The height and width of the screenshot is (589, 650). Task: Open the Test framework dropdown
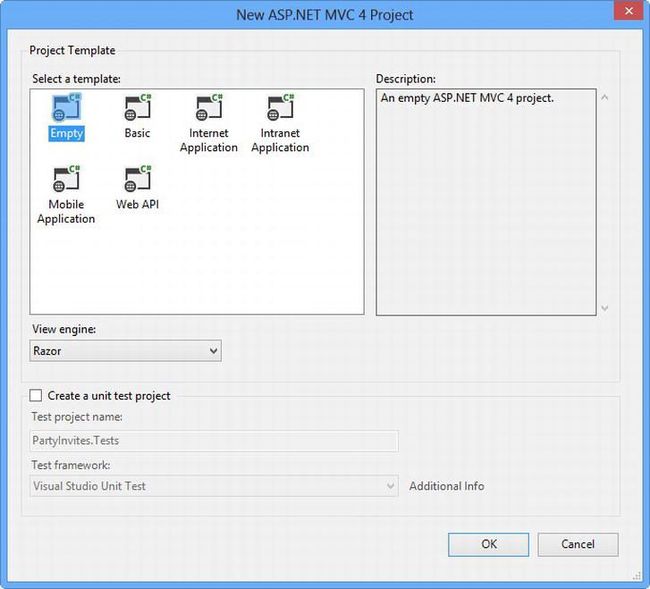coord(214,486)
